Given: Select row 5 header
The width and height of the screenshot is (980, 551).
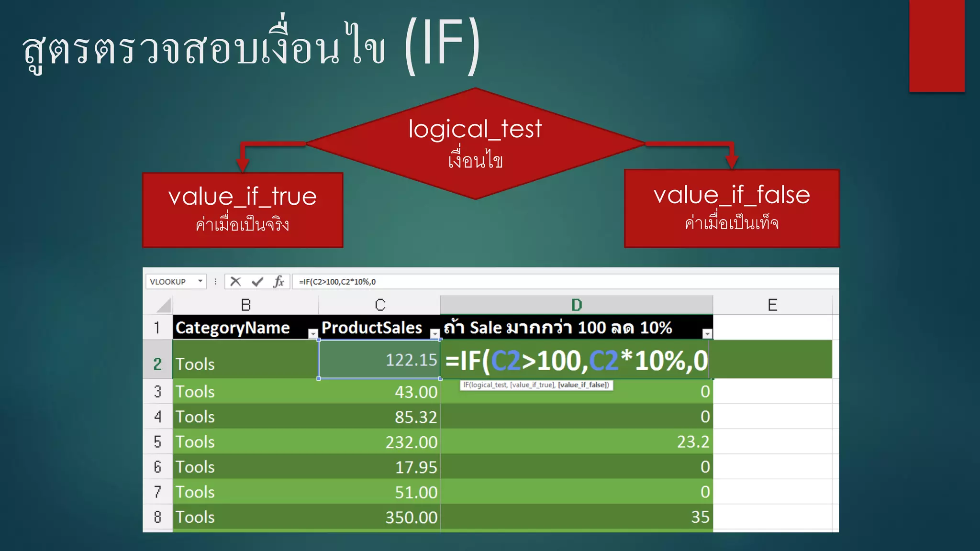Looking at the screenshot, I should pos(157,441).
